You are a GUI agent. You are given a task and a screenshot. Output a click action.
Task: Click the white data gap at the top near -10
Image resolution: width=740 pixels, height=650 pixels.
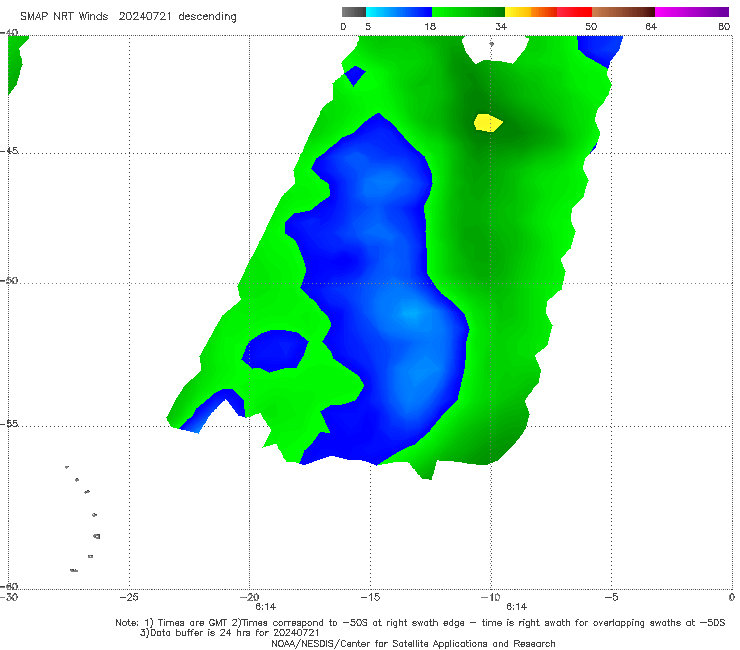point(495,49)
